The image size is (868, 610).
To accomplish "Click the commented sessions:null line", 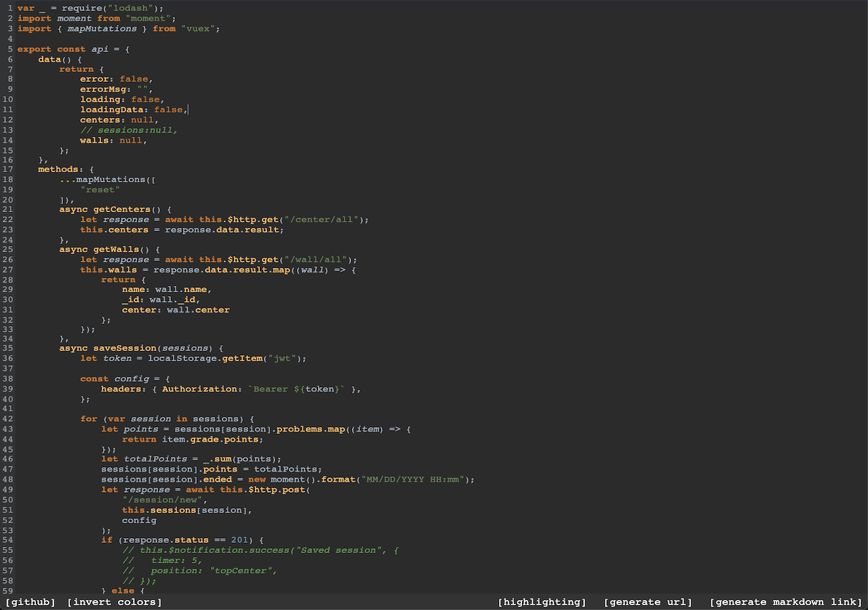I will click(x=130, y=129).
